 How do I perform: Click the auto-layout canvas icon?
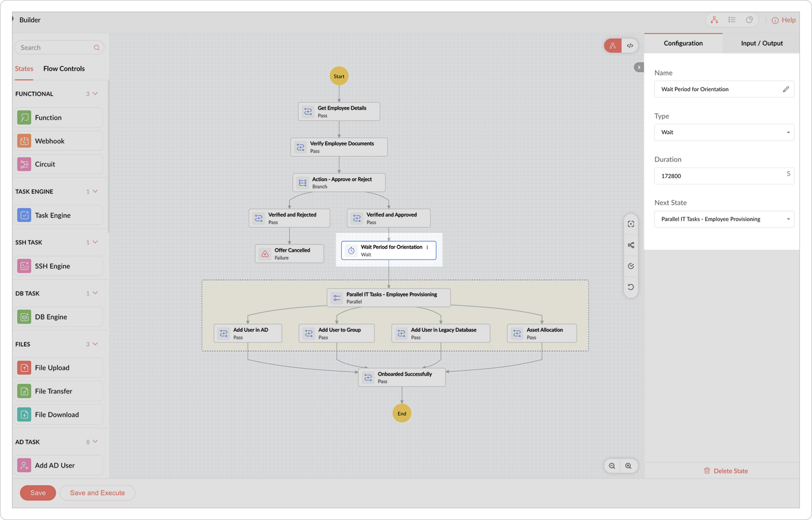630,245
